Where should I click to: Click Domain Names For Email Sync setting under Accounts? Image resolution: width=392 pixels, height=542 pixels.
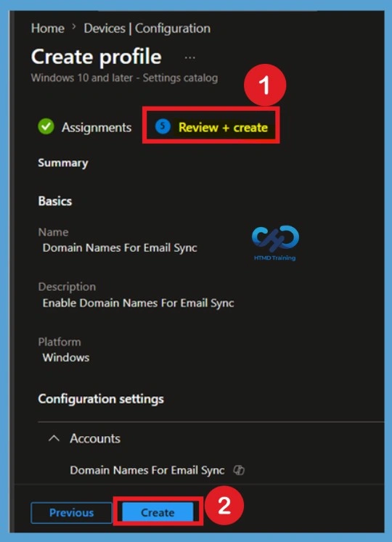147,470
